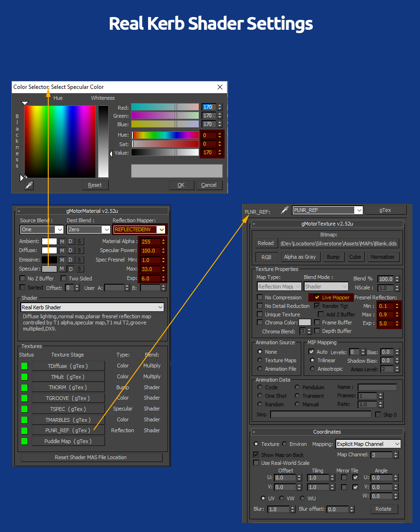Screen dimensions: 420x532
Task: Select the VW coordinate plane
Action: pos(281,498)
